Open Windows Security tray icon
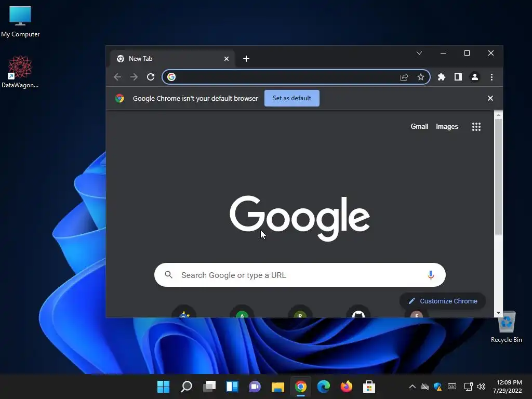Viewport: 532px width, 399px height. pos(437,387)
